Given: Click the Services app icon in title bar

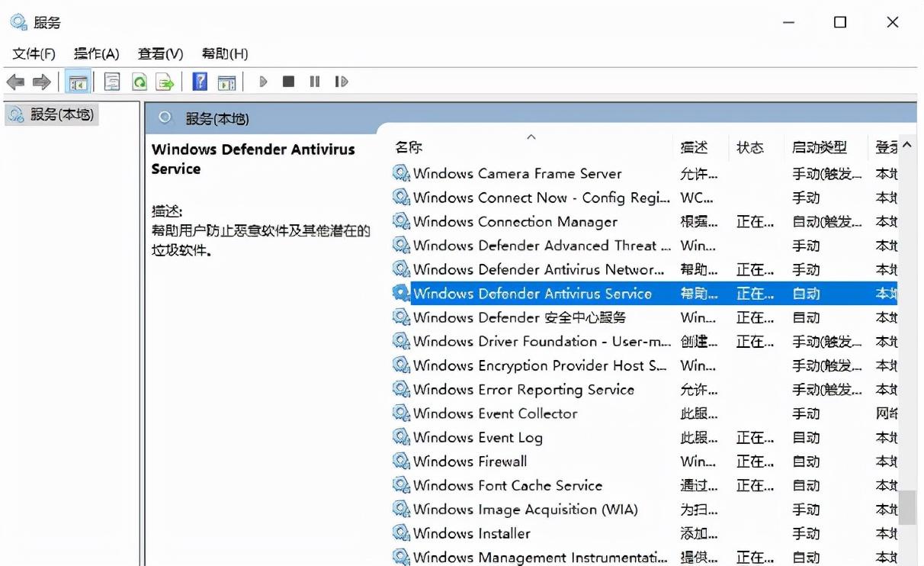Looking at the screenshot, I should point(18,22).
